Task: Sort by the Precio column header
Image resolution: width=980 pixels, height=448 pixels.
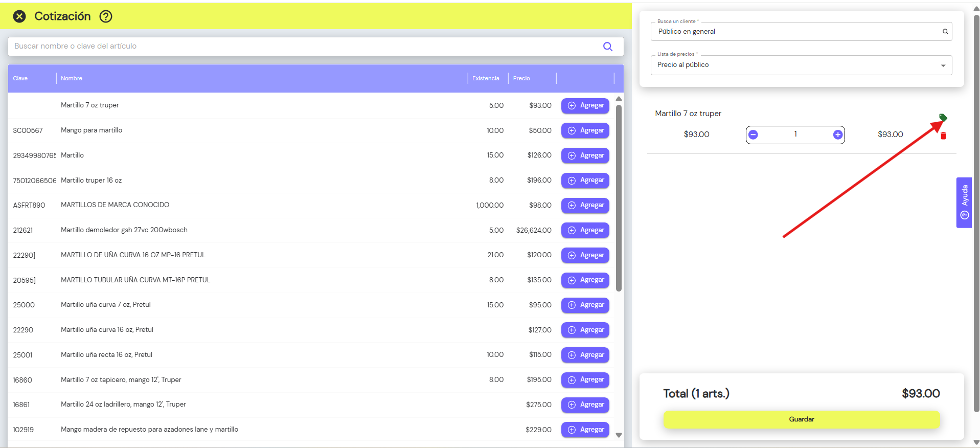Action: (x=521, y=78)
